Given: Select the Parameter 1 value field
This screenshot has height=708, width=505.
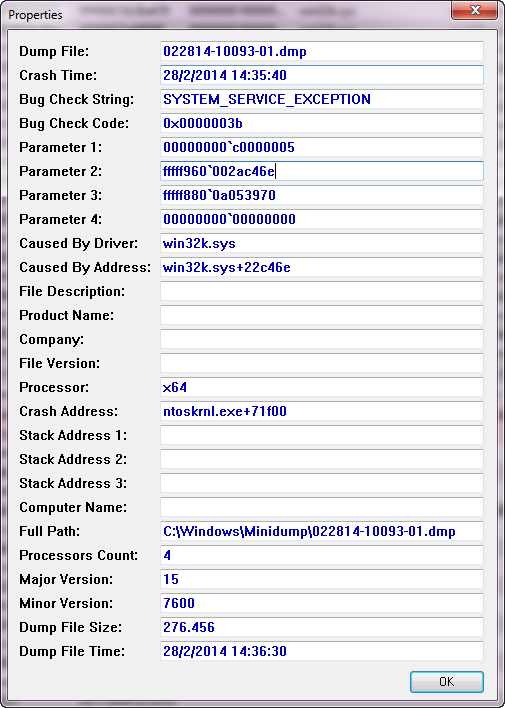Looking at the screenshot, I should (x=322, y=147).
